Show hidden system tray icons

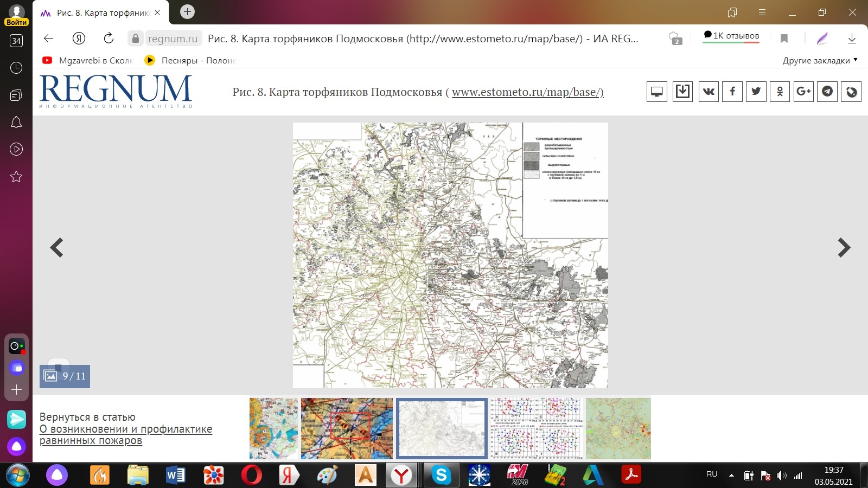click(731, 475)
